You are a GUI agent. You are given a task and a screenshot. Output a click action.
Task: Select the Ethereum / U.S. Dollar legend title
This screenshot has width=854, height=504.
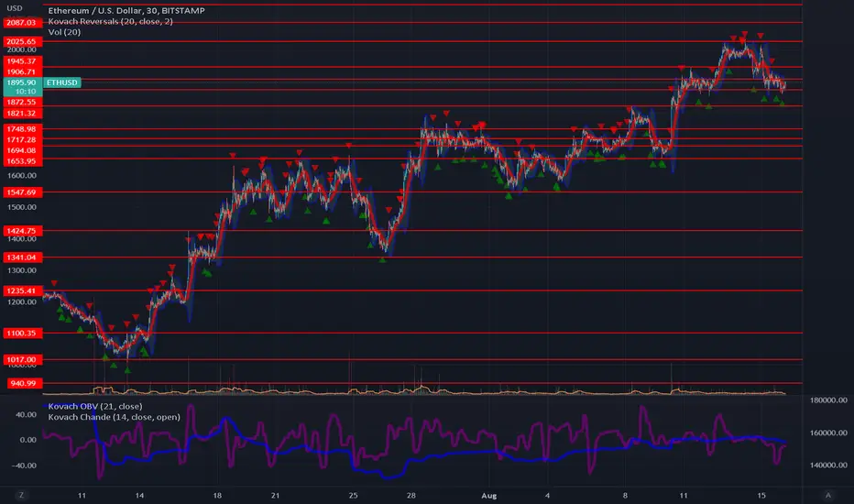126,10
